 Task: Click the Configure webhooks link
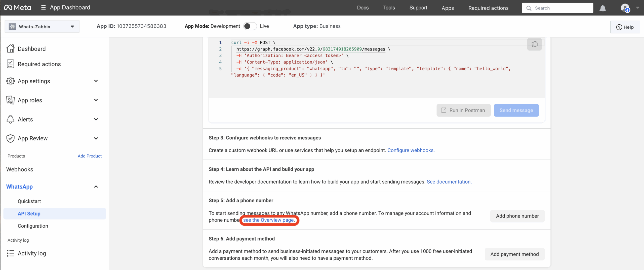pyautogui.click(x=411, y=150)
